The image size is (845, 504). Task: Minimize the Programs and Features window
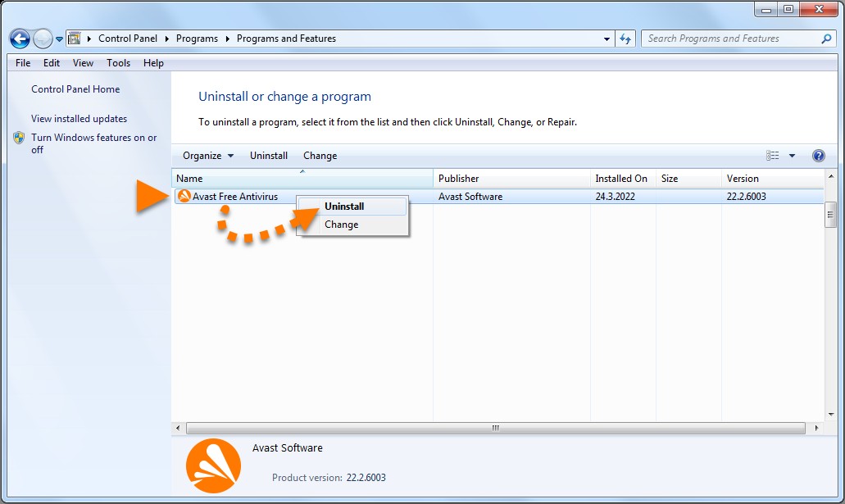(x=765, y=9)
